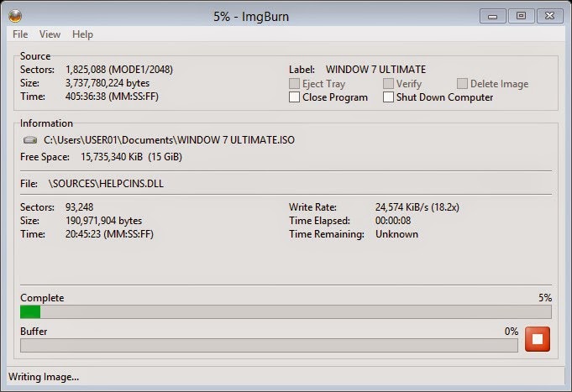Click the ISO path C:\Users\USER01\Documents\WINDOW 7 ULTIMATE.ISO
572x392 pixels.
(169, 140)
